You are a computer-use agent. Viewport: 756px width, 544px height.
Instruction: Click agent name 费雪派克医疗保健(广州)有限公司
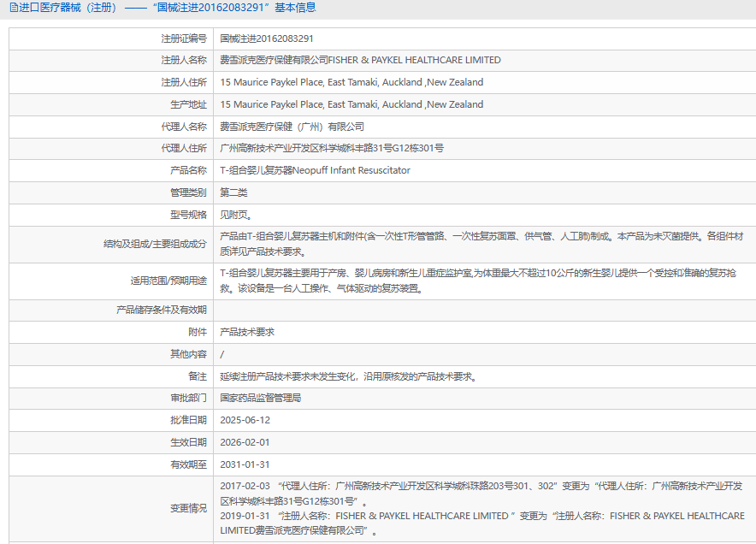[292, 127]
